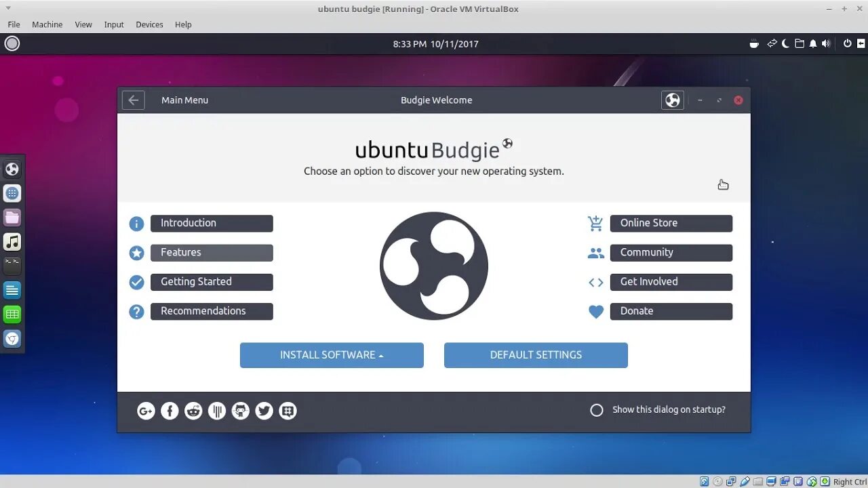Click the VirtualBox optical disc status icon
This screenshot has height=488, width=868.
pos(718,482)
